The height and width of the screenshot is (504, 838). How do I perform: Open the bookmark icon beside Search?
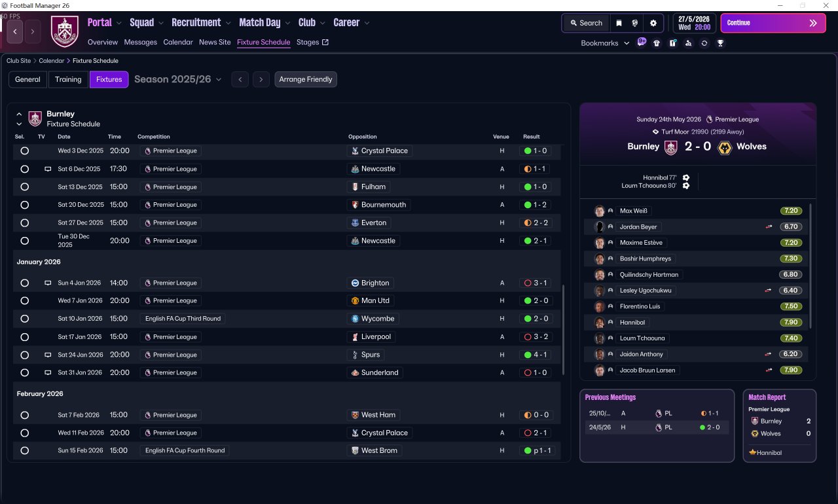619,23
